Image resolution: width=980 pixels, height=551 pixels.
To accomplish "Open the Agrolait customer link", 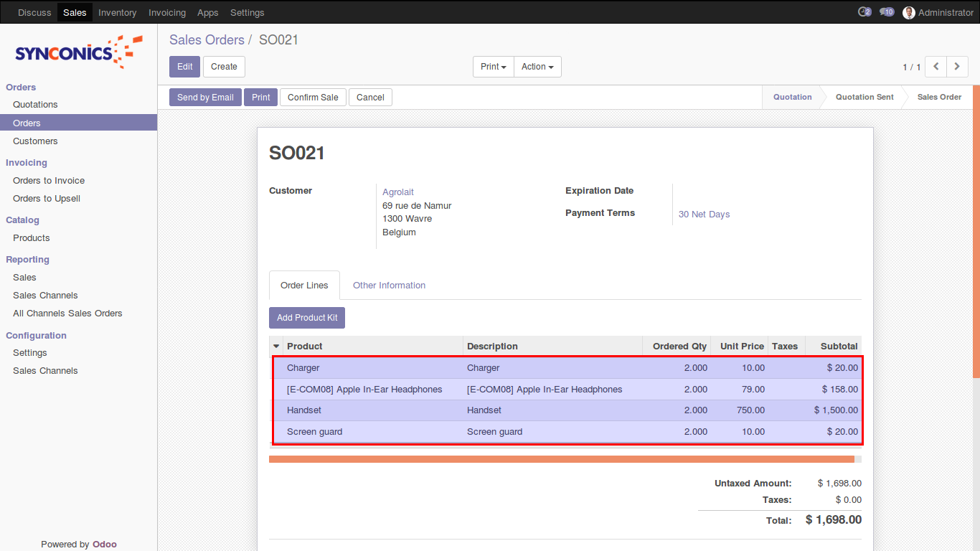I will [x=397, y=192].
